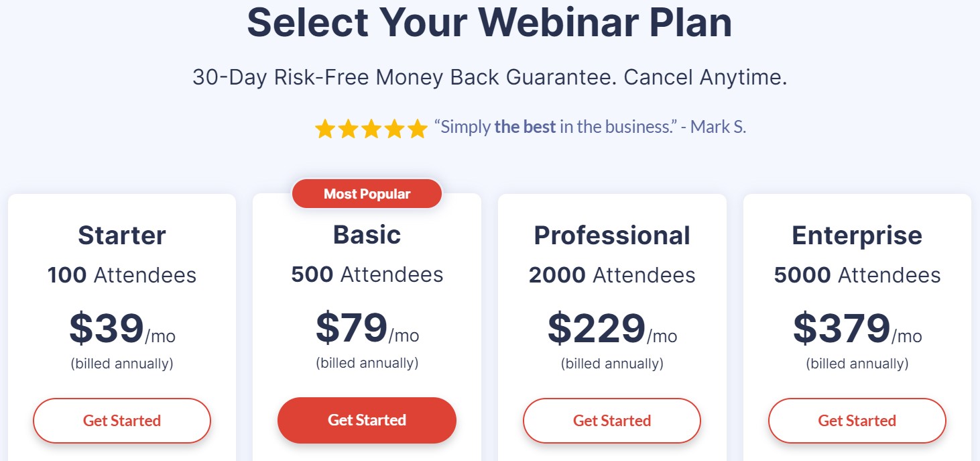Click the Starter plan title
Viewport: 980px width, 461px height.
pos(122,236)
